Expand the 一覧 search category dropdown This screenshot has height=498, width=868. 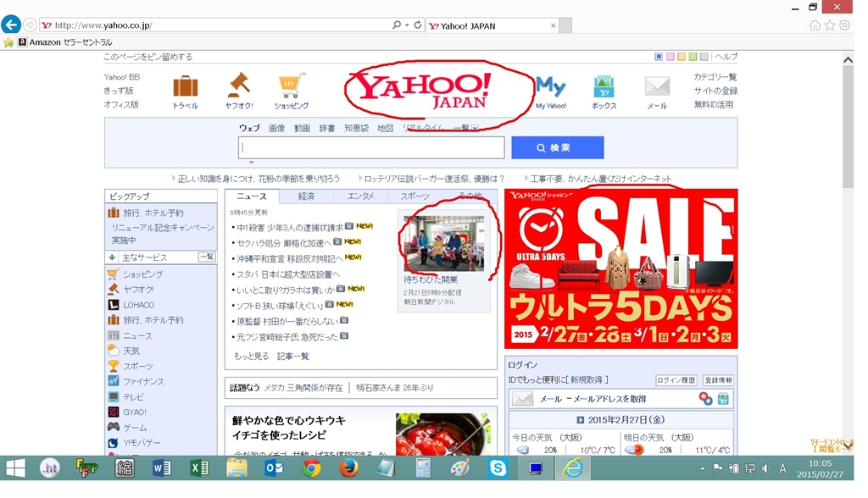tap(475, 128)
